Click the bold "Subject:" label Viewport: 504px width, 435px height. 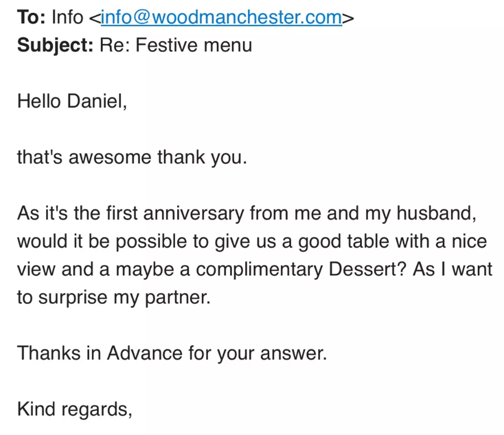[x=55, y=45]
